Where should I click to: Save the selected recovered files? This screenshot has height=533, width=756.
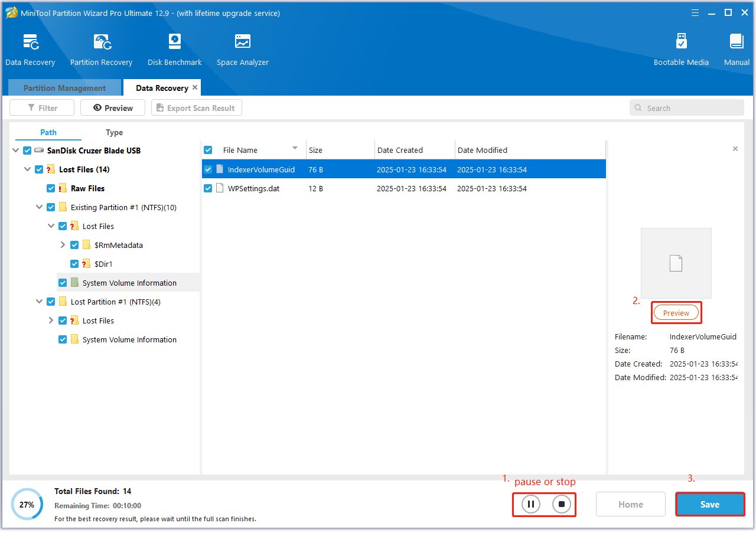coord(710,504)
